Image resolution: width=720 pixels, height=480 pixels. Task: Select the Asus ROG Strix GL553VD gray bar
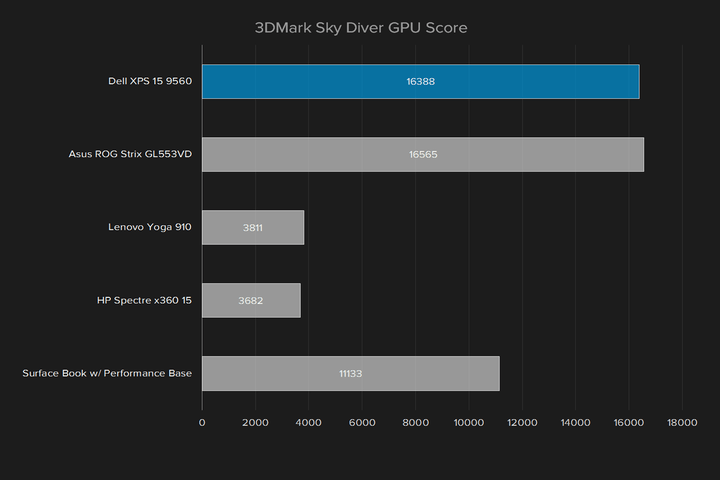tap(423, 154)
